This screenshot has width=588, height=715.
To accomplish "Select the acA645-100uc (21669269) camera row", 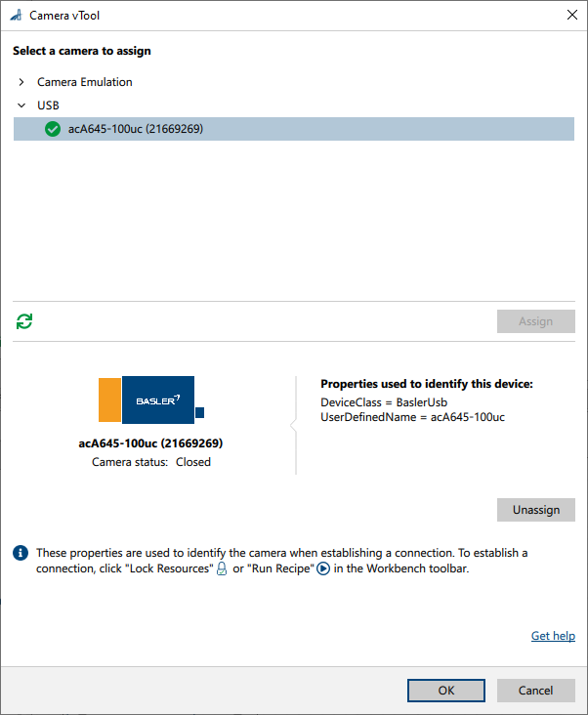I will coord(294,129).
